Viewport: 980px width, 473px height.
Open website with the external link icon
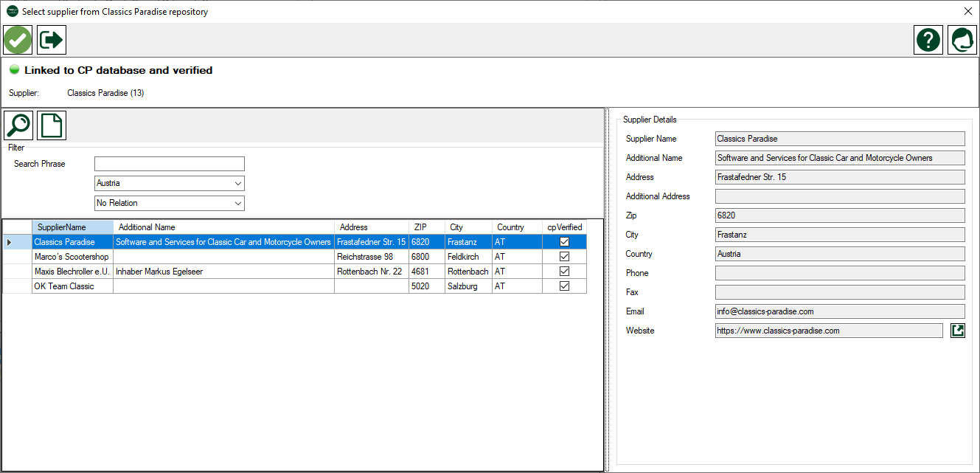pos(958,331)
